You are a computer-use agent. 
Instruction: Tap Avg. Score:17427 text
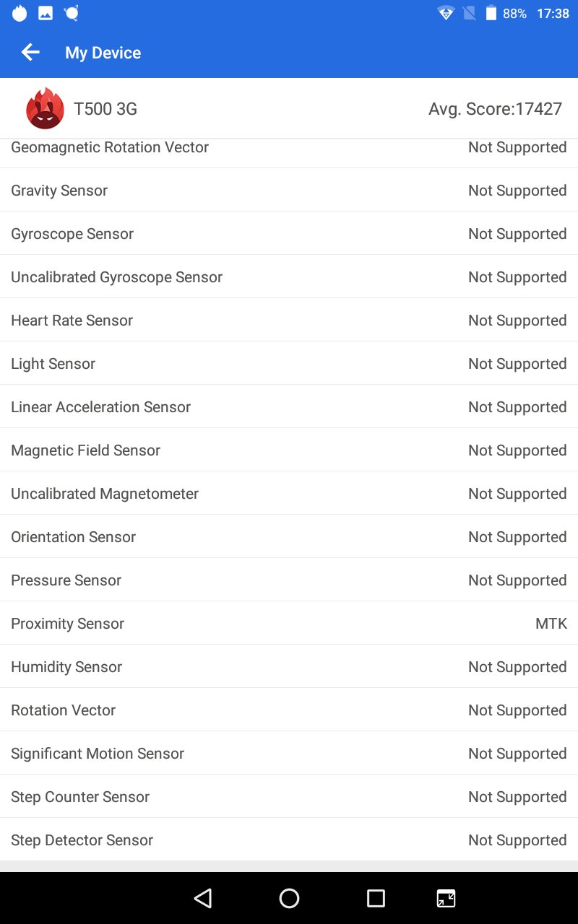tap(495, 109)
